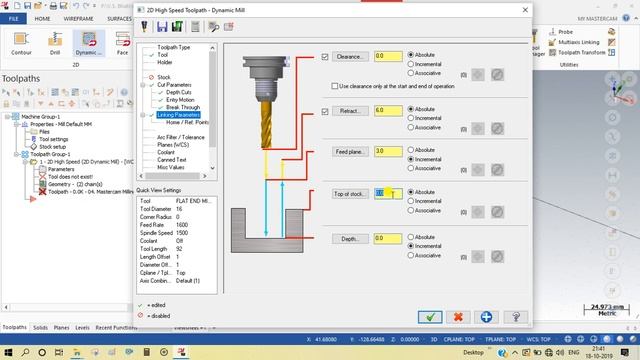Click the Clearance... button
640x360 pixels.
(350, 57)
